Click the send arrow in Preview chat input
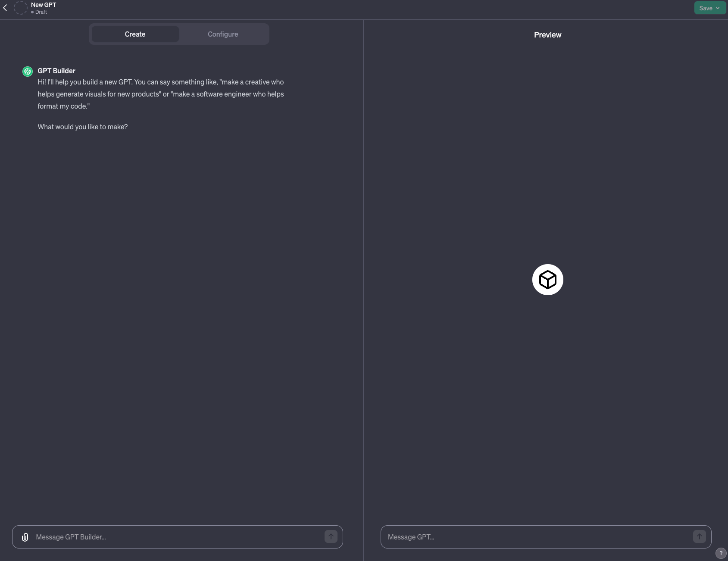Image resolution: width=728 pixels, height=561 pixels. [x=699, y=537]
